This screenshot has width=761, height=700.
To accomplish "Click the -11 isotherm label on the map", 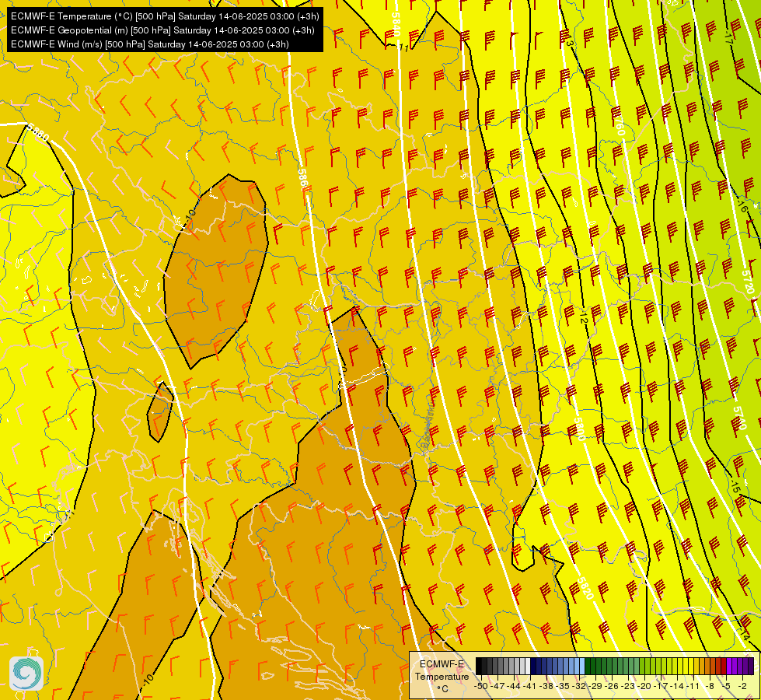I will pyautogui.click(x=403, y=47).
